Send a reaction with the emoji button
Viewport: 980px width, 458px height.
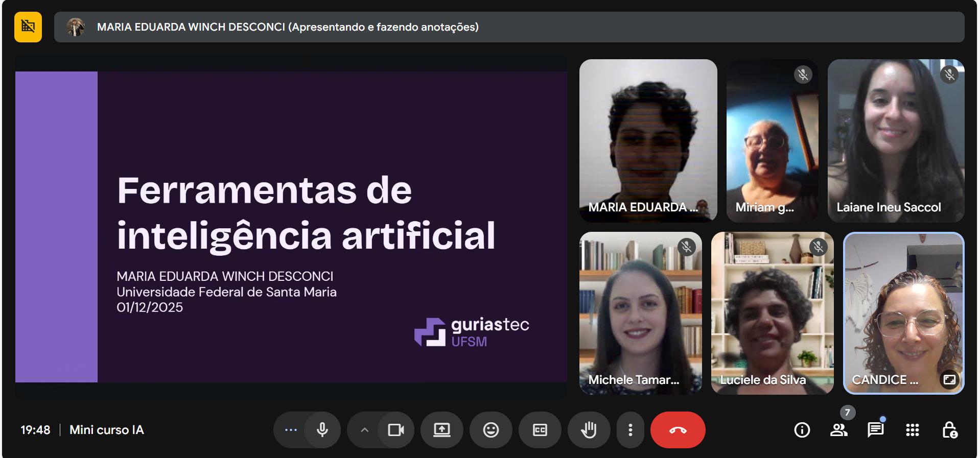pyautogui.click(x=491, y=430)
